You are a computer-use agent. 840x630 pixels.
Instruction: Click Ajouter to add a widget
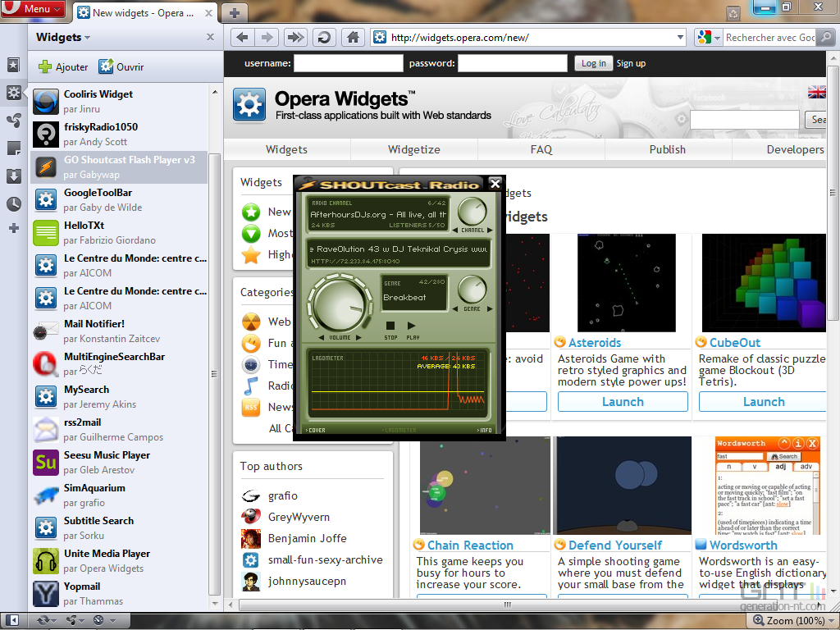(63, 66)
